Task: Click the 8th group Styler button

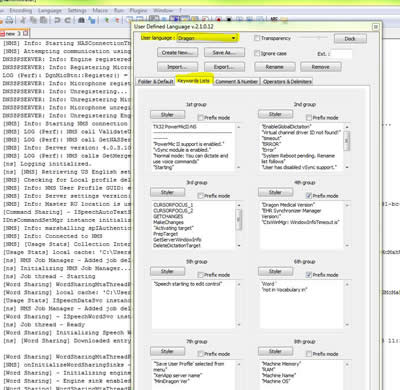Action: point(275,351)
